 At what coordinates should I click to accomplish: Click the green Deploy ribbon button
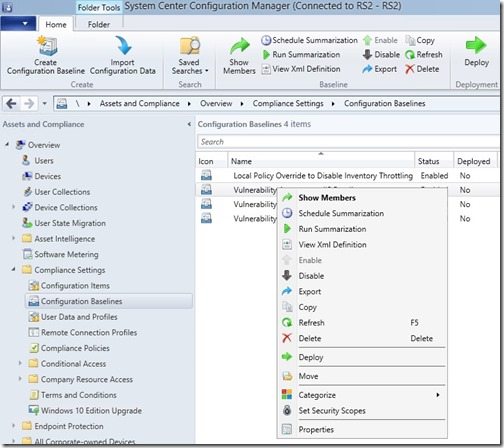pos(476,52)
